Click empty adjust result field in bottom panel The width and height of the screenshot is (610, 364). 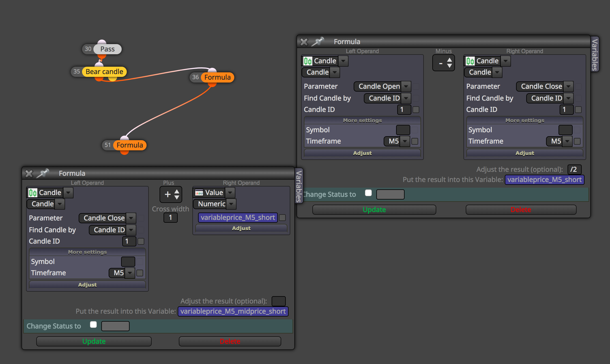coord(278,301)
